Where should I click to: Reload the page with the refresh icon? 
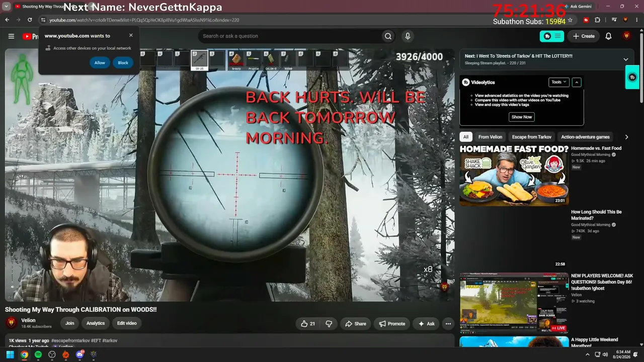tap(30, 20)
